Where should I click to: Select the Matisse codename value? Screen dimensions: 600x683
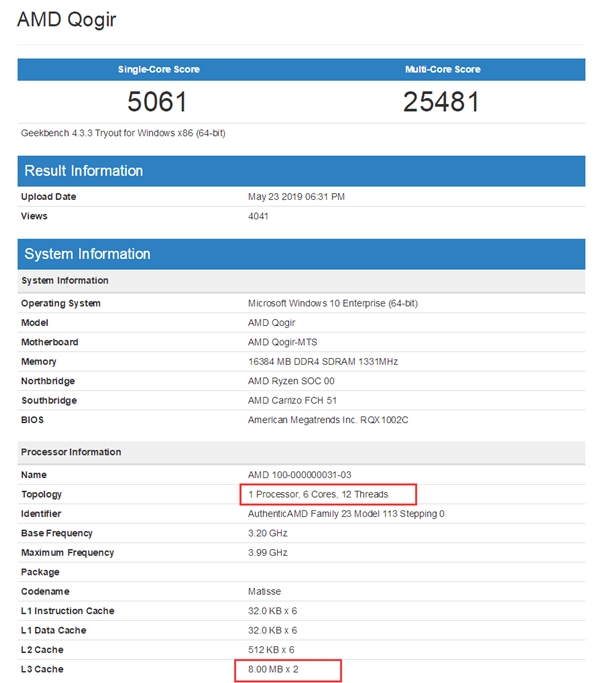[x=264, y=592]
